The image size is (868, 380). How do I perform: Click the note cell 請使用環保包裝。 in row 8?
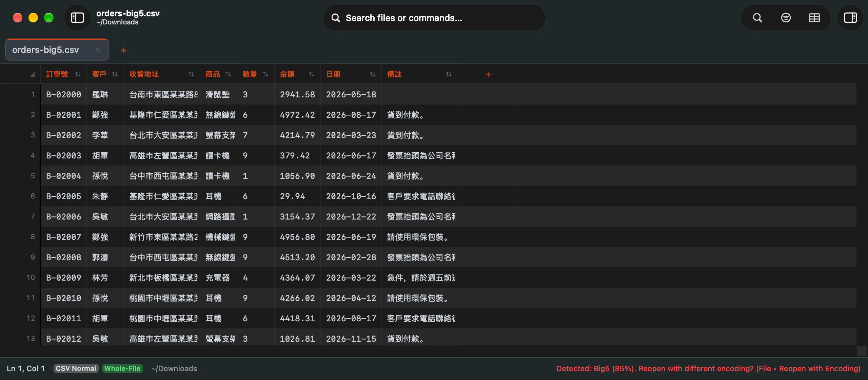tap(419, 237)
